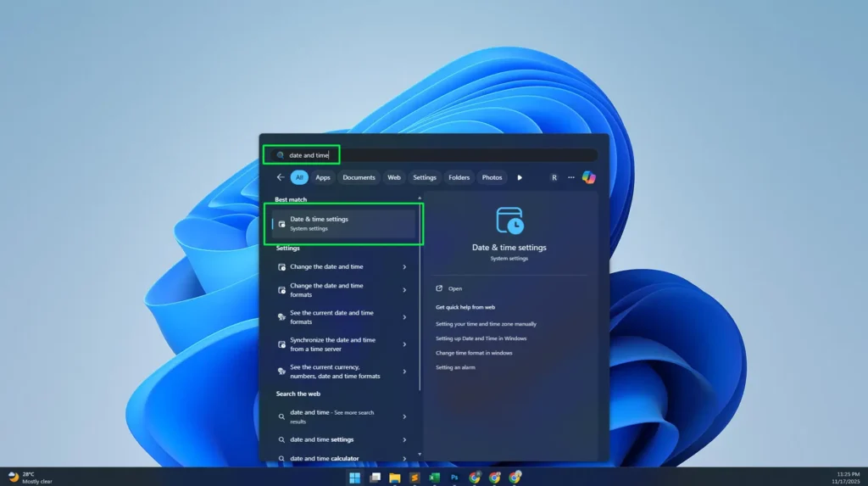The image size is (868, 486).
Task: Click the R account icon
Action: click(x=554, y=177)
